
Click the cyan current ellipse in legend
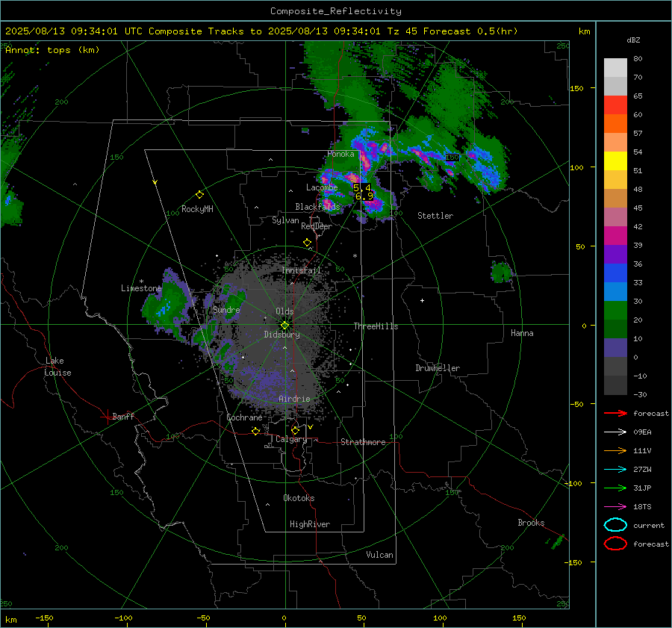[615, 525]
